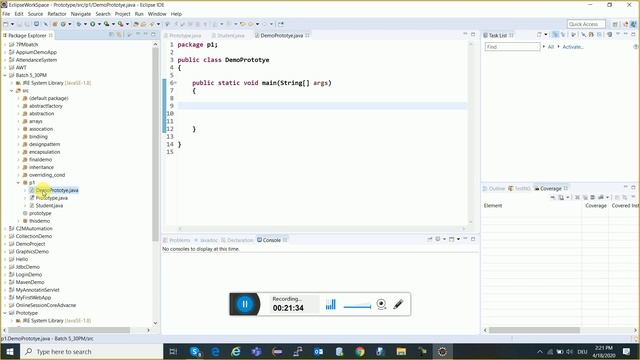This screenshot has width=640, height=360.
Task: Select Student.java in Package Explorer
Action: [49, 206]
